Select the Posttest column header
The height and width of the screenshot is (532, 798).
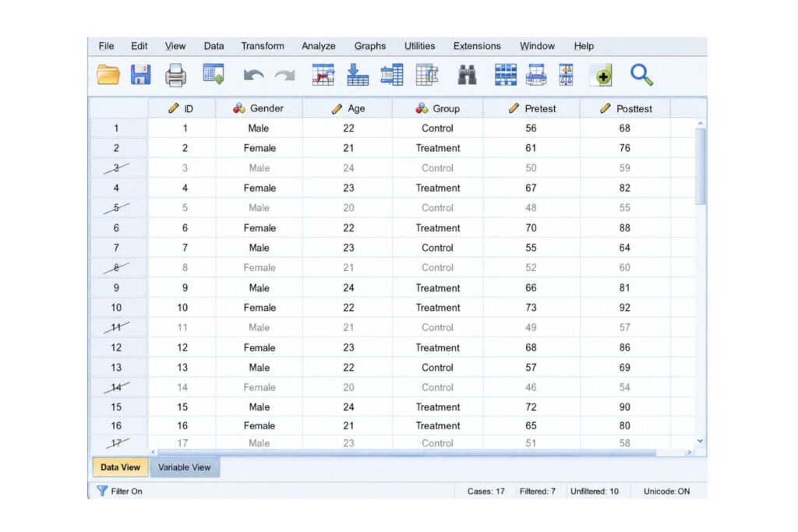tap(626, 108)
